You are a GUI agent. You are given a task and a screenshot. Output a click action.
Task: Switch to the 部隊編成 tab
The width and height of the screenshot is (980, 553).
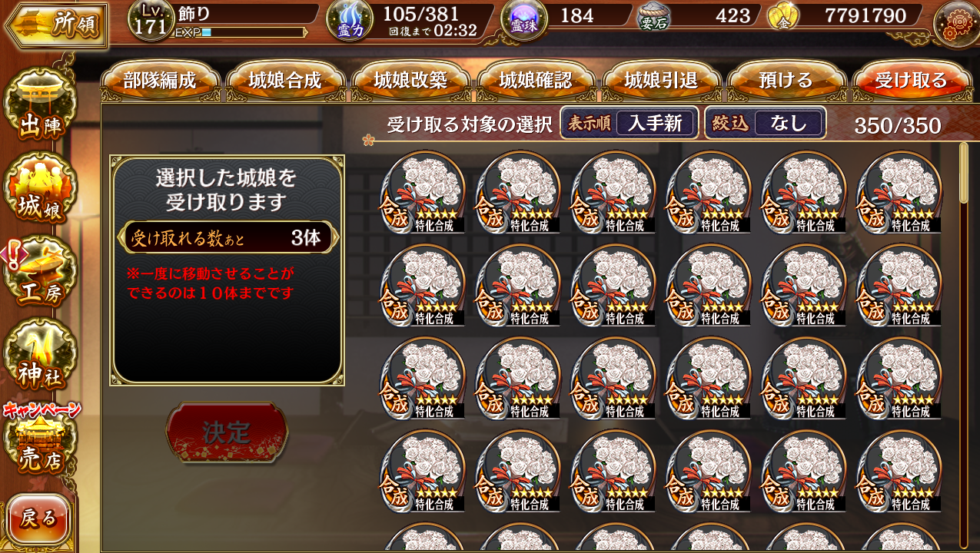(160, 81)
